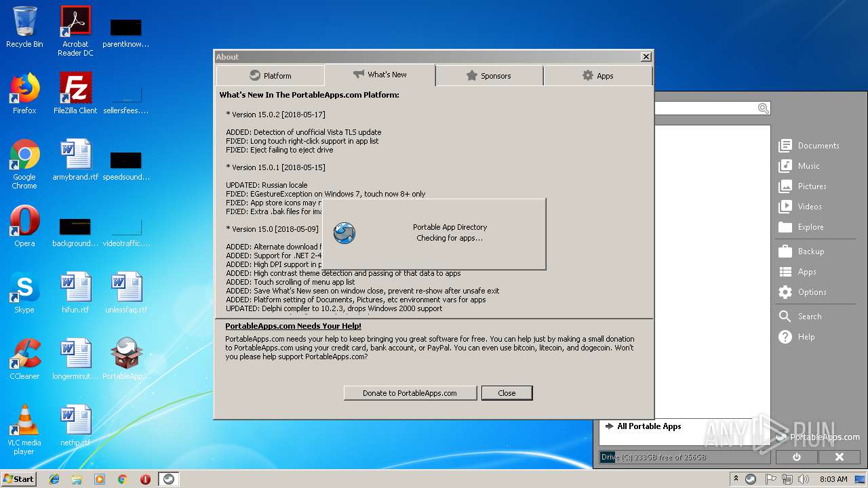Open the Sponsors tab

click(x=489, y=76)
